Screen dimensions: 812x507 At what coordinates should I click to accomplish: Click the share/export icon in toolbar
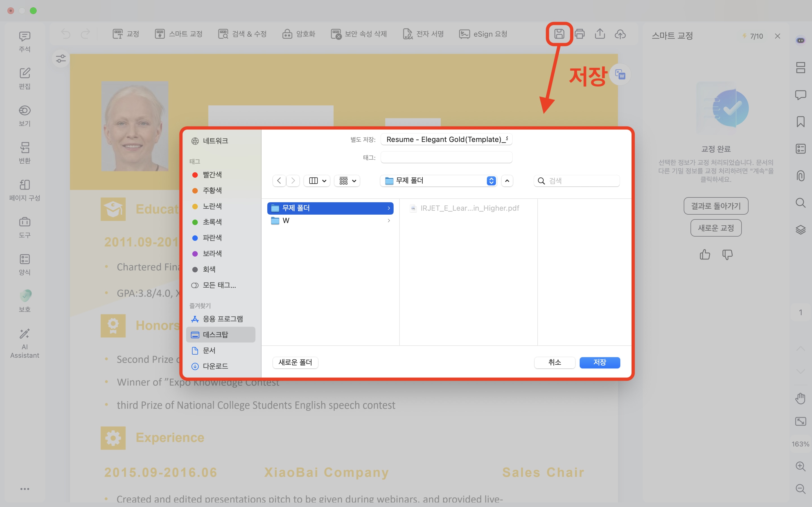[x=600, y=34]
